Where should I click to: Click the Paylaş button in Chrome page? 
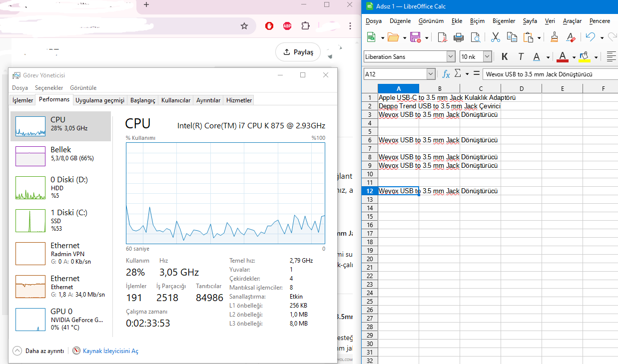click(298, 52)
